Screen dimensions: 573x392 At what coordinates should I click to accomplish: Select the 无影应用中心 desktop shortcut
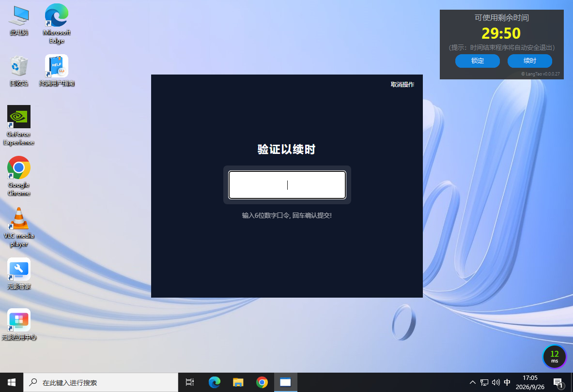(x=19, y=324)
